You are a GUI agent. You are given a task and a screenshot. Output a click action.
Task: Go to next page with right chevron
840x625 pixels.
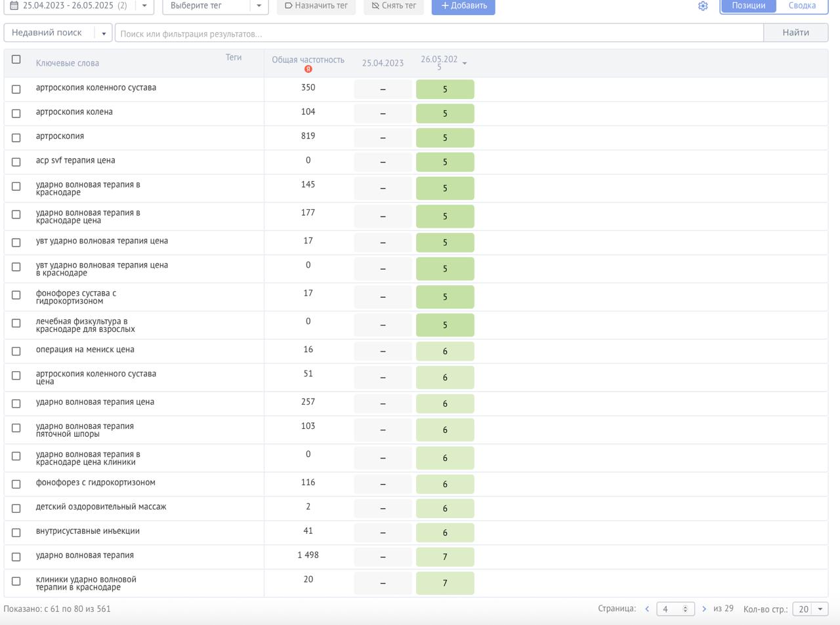click(x=704, y=609)
